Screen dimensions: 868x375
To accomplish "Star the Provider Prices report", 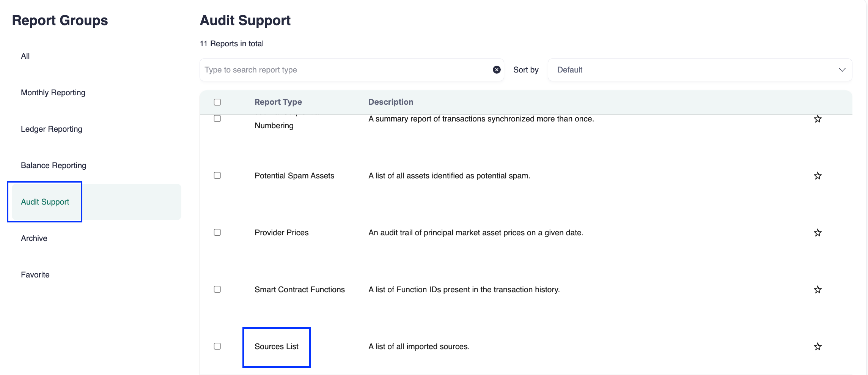I will (818, 233).
